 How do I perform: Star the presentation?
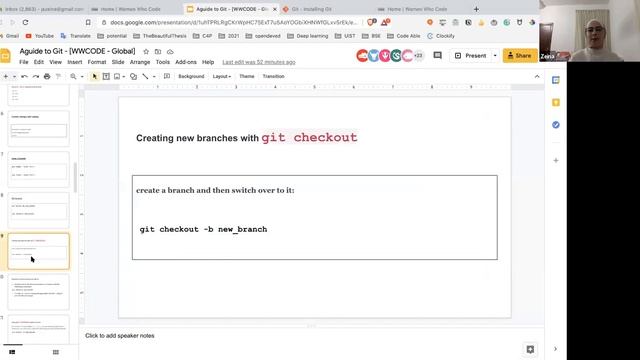pyautogui.click(x=146, y=51)
